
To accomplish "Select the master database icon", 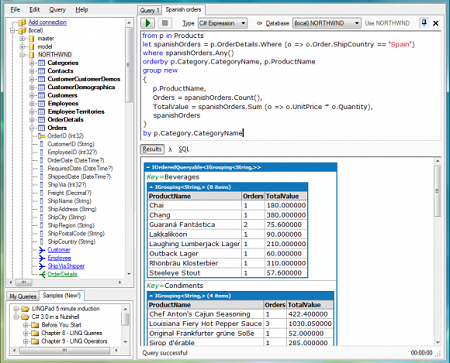I will (x=32, y=39).
